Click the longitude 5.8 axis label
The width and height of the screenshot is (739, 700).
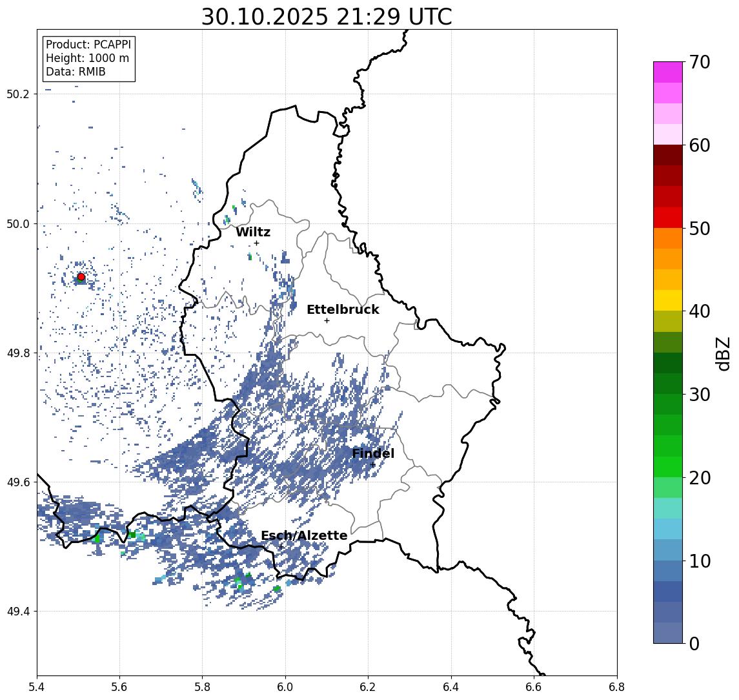[x=203, y=687]
